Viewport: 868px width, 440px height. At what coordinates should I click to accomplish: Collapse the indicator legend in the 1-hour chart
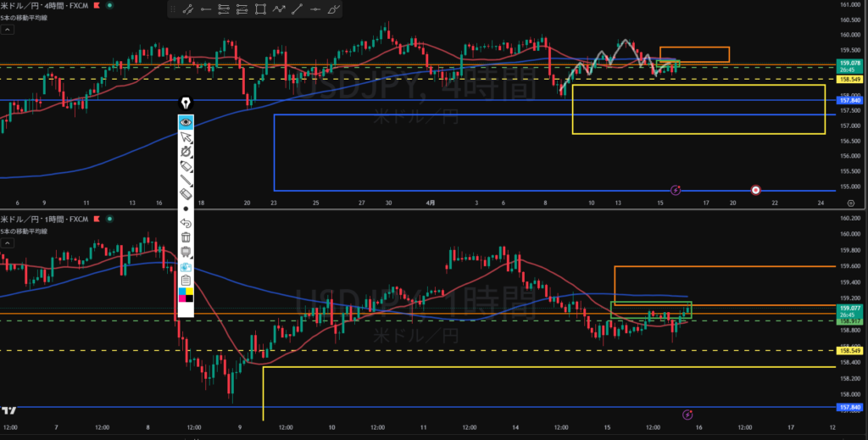click(7, 243)
